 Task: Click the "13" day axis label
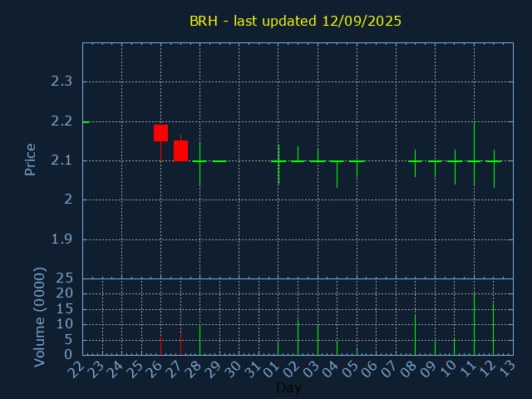[x=508, y=369]
